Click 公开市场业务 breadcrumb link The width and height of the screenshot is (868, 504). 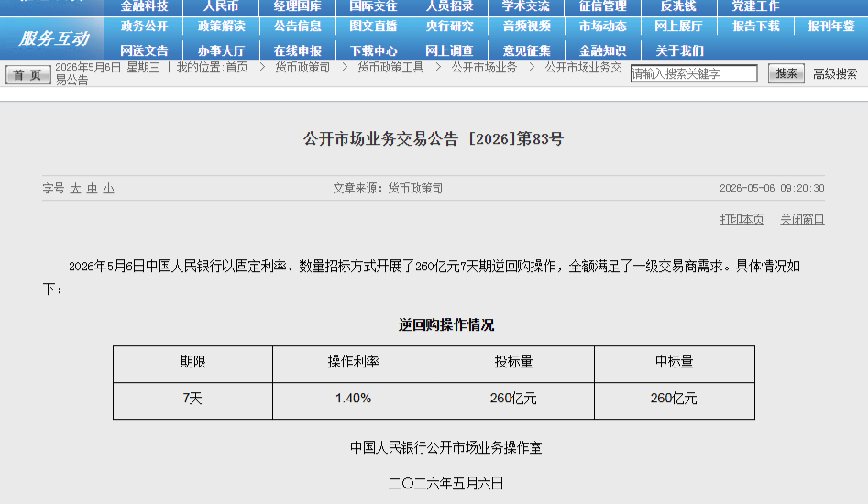click(x=484, y=68)
